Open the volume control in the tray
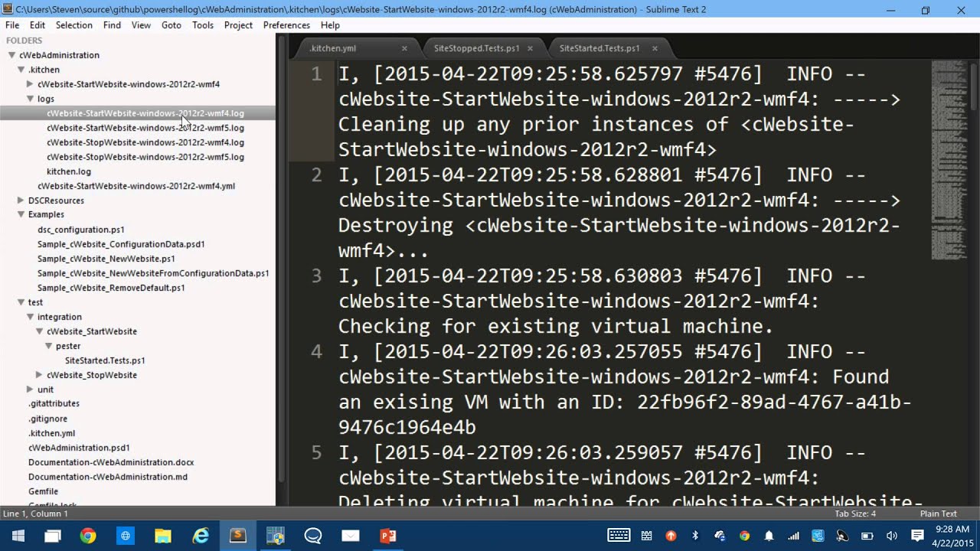 [891, 536]
